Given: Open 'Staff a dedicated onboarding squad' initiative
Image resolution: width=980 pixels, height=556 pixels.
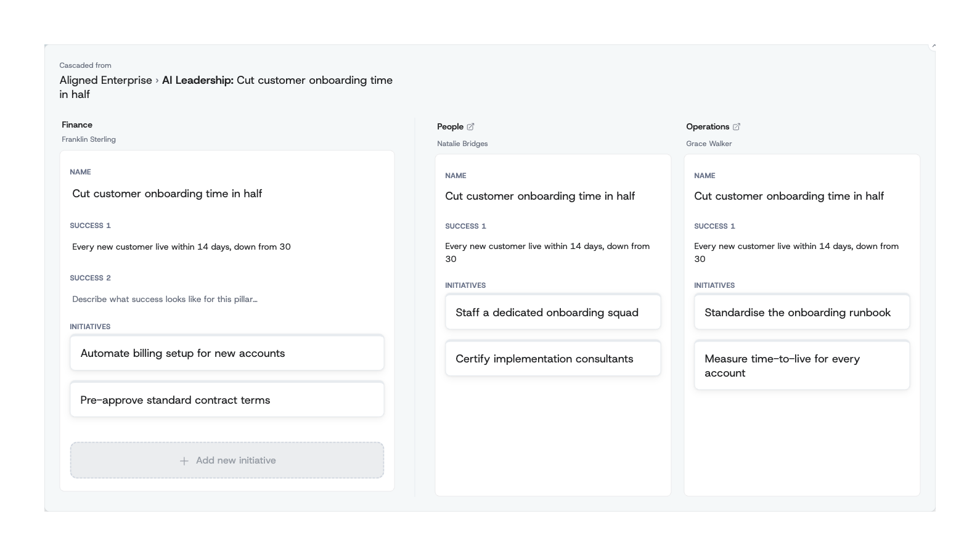Looking at the screenshot, I should tap(553, 313).
